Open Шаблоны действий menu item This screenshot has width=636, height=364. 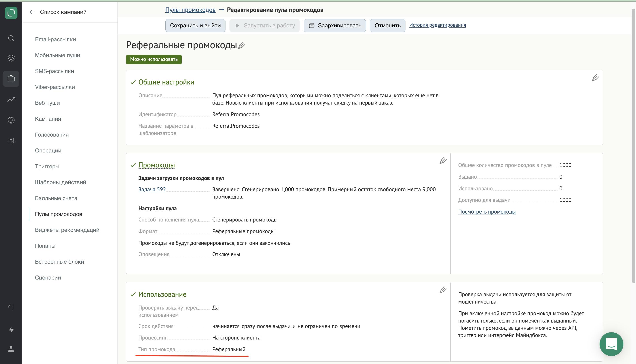(x=61, y=182)
